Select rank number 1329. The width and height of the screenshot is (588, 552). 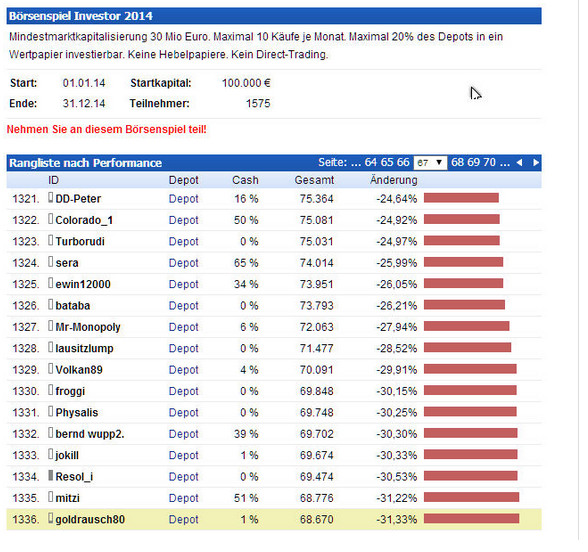coord(26,370)
